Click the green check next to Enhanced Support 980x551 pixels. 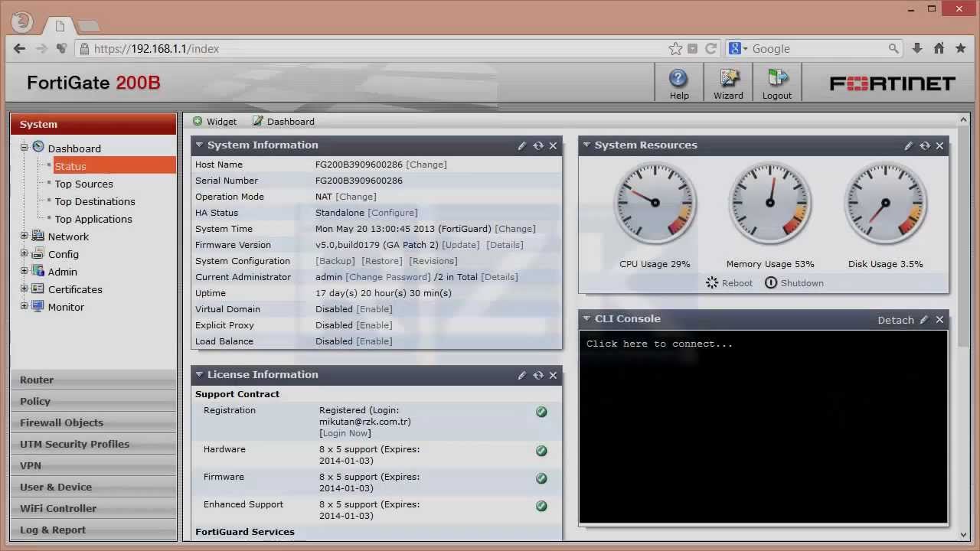[x=541, y=506]
